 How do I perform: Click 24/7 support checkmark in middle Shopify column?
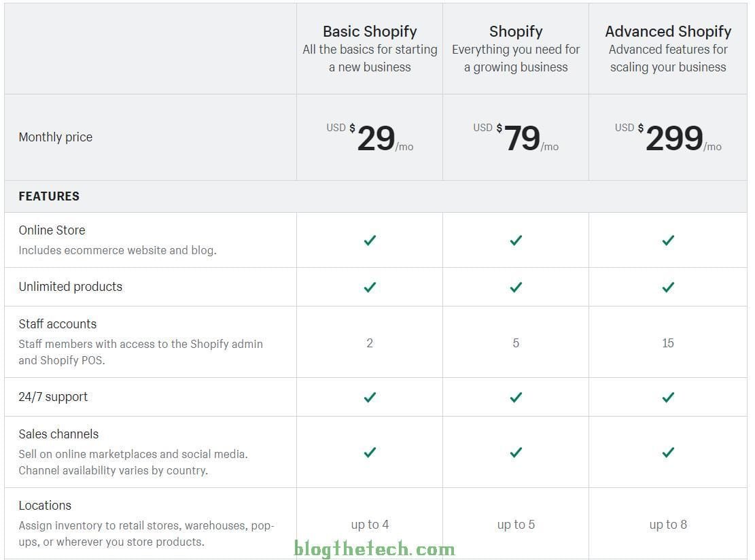[516, 397]
